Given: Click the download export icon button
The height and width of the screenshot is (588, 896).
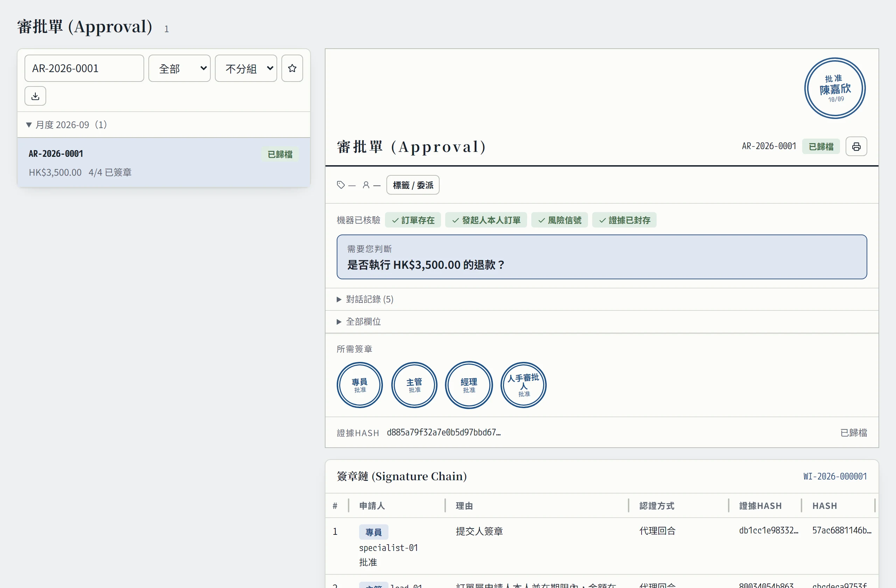Looking at the screenshot, I should point(35,96).
